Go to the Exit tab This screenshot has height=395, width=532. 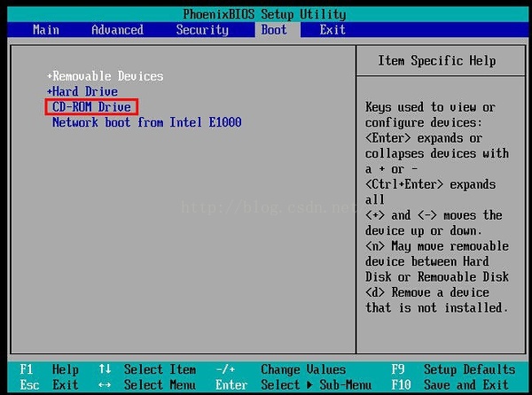pyautogui.click(x=332, y=30)
